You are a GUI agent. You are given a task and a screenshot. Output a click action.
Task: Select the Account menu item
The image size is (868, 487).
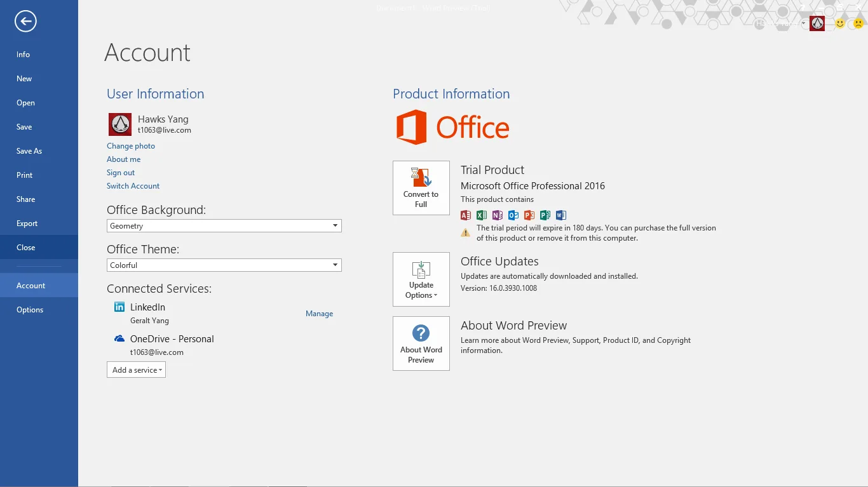39,286
